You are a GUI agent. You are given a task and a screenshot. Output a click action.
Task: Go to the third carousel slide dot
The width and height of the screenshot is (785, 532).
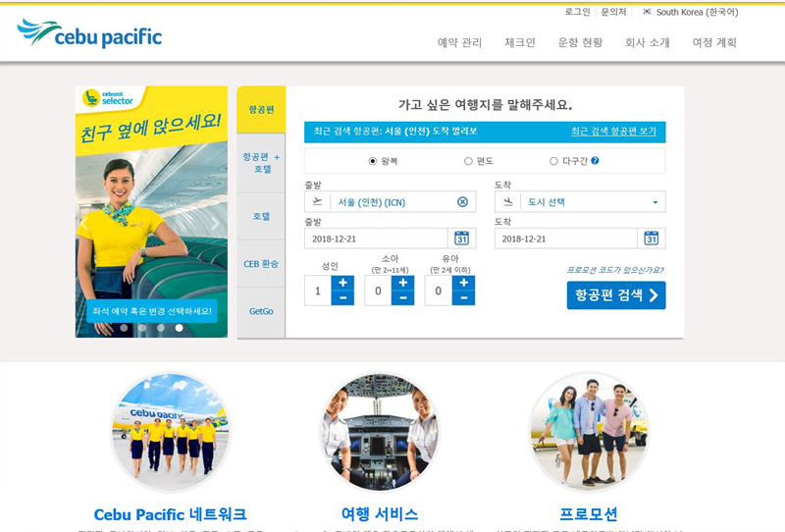pos(161,328)
